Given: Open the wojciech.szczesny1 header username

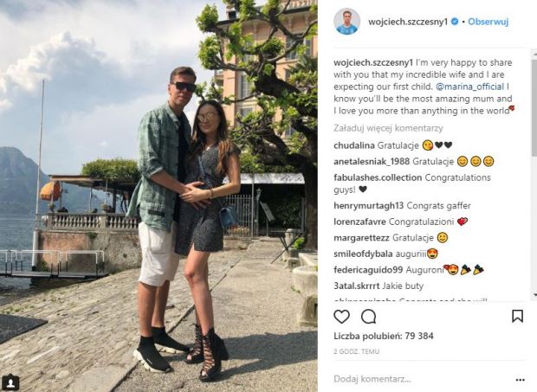Looking at the screenshot, I should point(408,22).
